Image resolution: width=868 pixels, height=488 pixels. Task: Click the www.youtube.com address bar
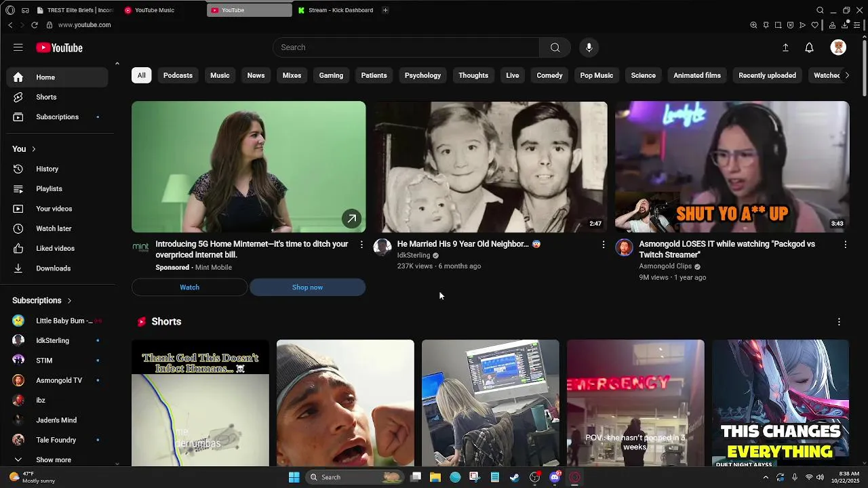pyautogui.click(x=84, y=25)
